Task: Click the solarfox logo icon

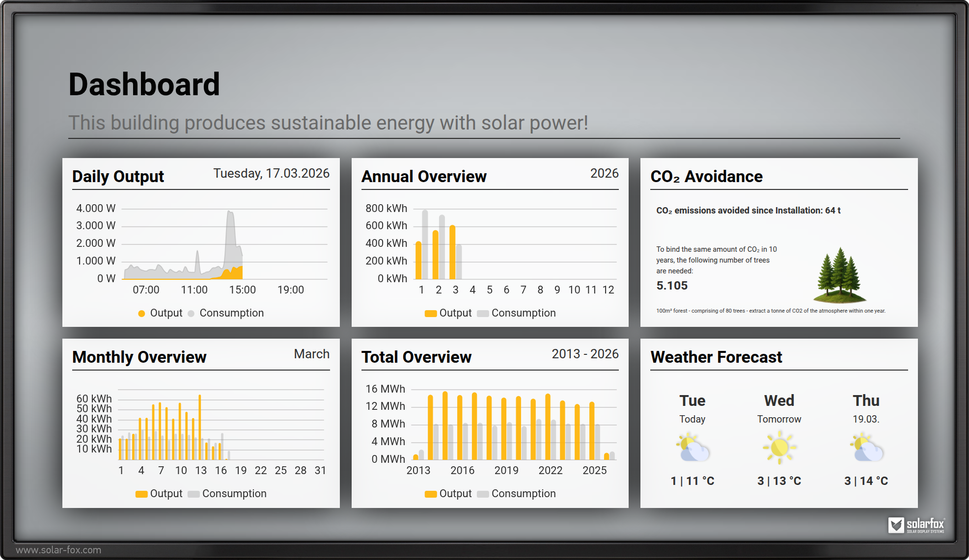Action: [x=896, y=525]
